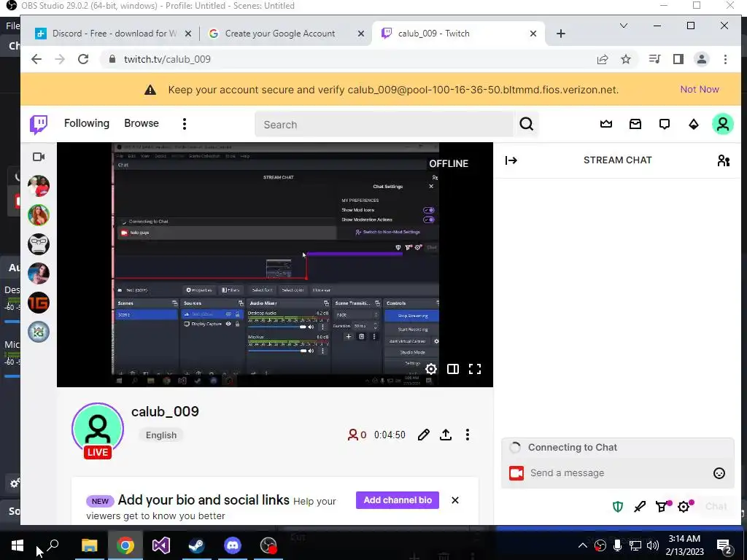Enter fullscreen on video player
This screenshot has width=747, height=560.
474,369
